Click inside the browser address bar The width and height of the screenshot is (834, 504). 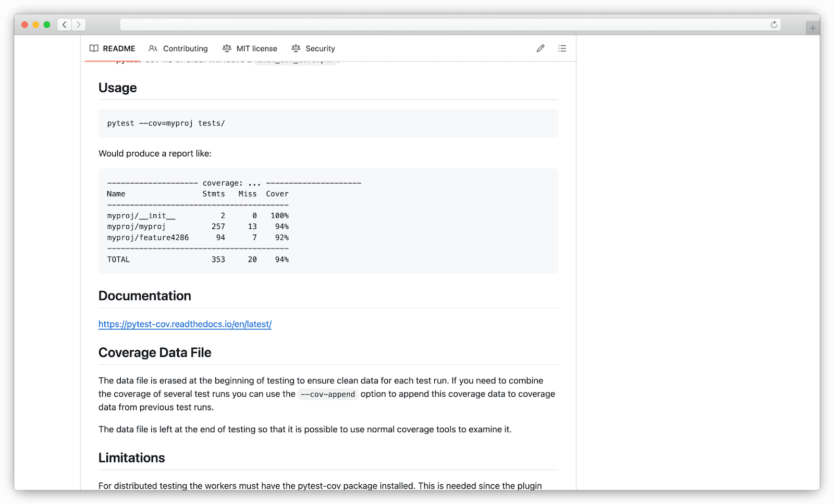pyautogui.click(x=448, y=24)
